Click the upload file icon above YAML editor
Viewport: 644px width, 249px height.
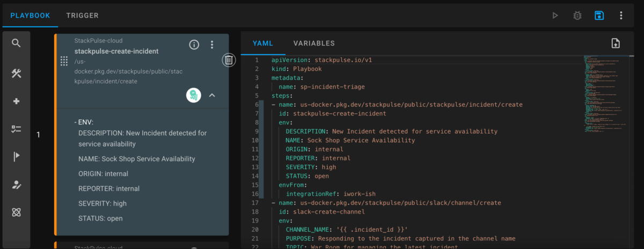click(x=616, y=43)
